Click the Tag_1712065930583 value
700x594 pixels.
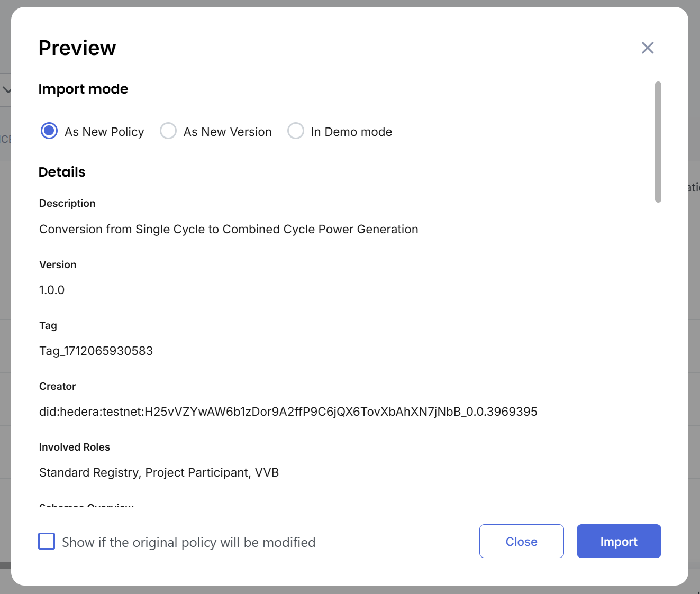(x=96, y=351)
